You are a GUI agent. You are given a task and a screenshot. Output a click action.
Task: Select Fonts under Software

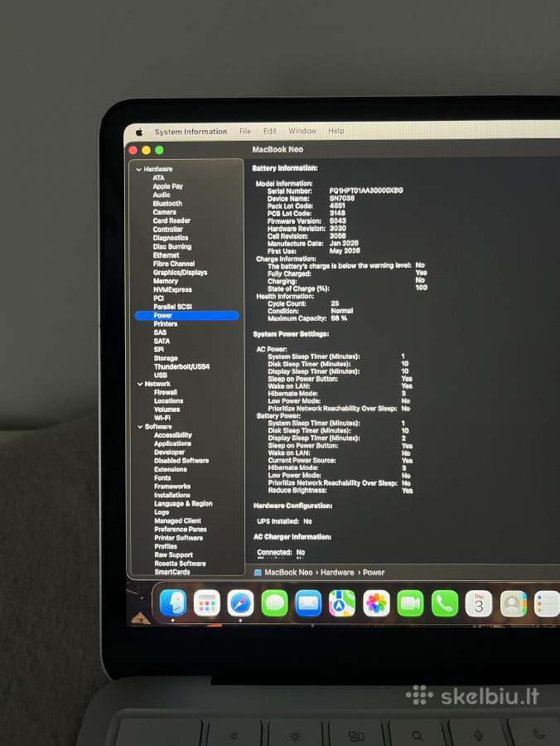162,478
